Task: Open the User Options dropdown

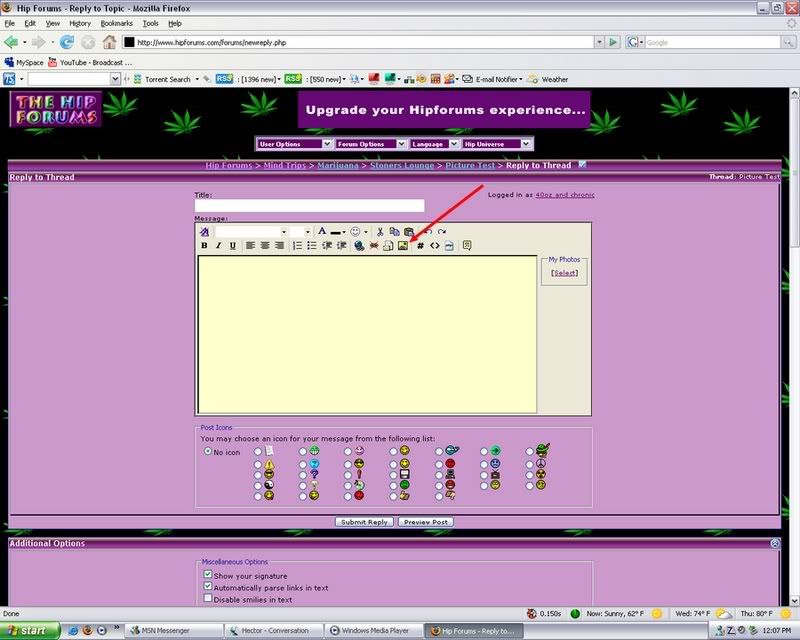Action: tap(294, 144)
